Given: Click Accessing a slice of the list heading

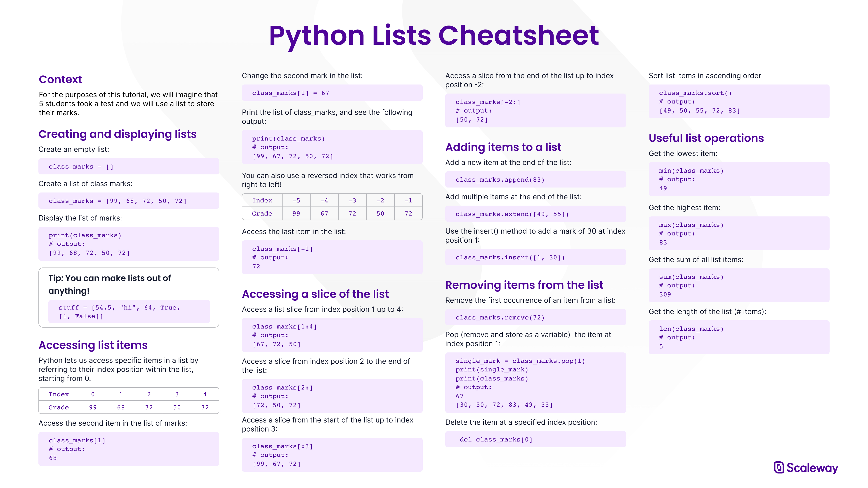Looking at the screenshot, I should (315, 294).
